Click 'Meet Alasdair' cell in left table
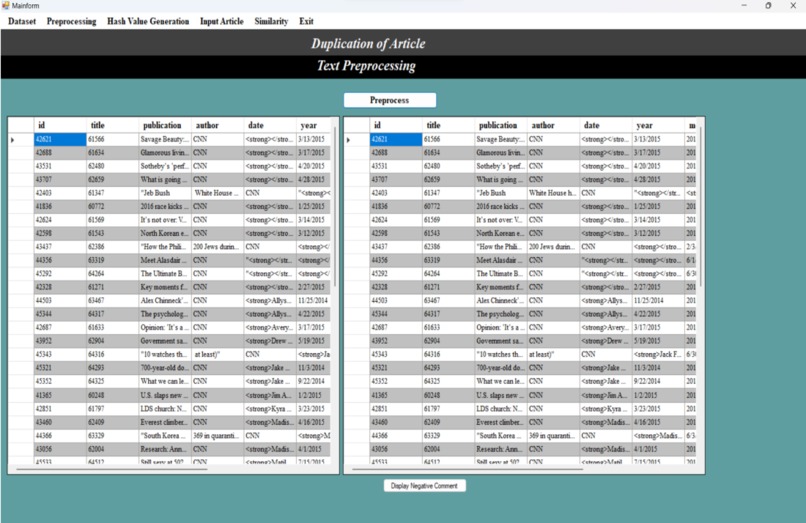 pyautogui.click(x=165, y=260)
